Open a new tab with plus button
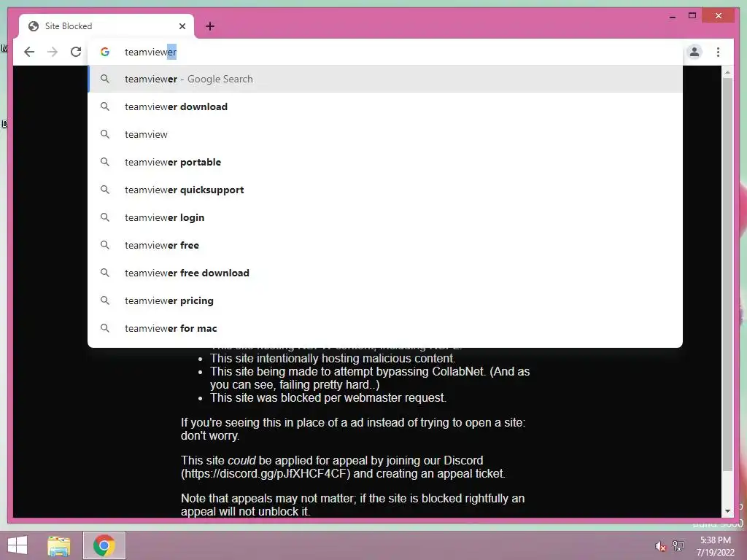 click(x=210, y=26)
